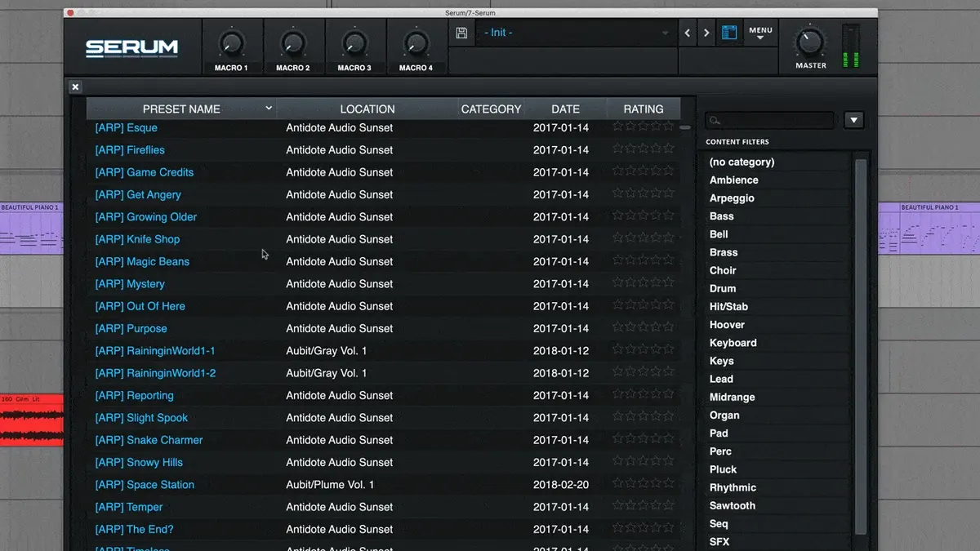Click the Macro 2 knob
This screenshot has height=551, width=980.
tap(292, 43)
